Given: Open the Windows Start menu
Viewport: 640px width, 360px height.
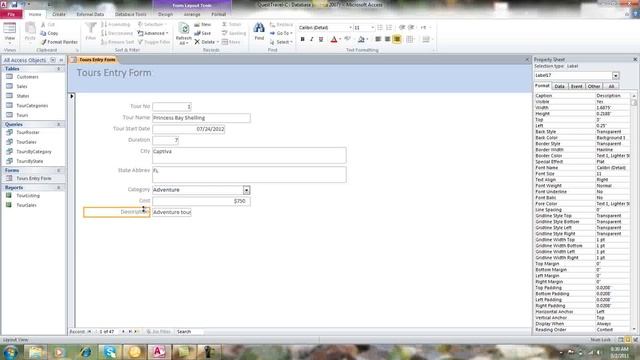Looking at the screenshot, I should tap(10, 351).
